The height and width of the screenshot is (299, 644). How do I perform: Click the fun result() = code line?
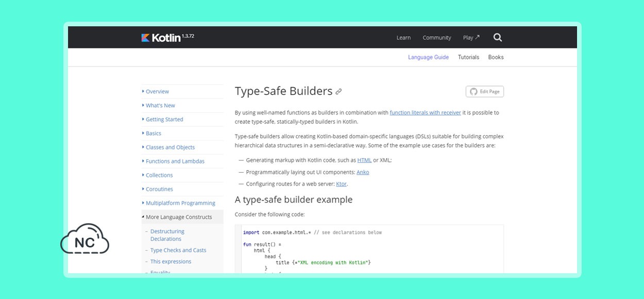(262, 244)
